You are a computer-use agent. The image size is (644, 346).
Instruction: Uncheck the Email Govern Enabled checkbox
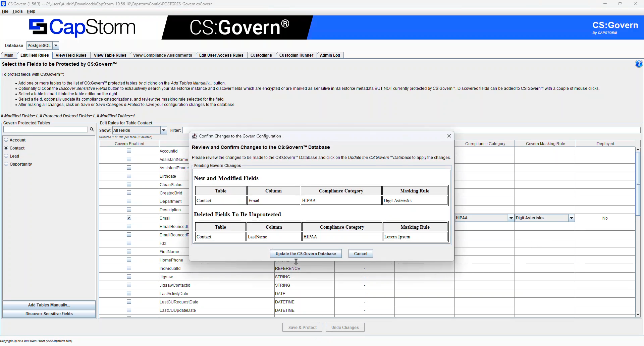point(129,218)
